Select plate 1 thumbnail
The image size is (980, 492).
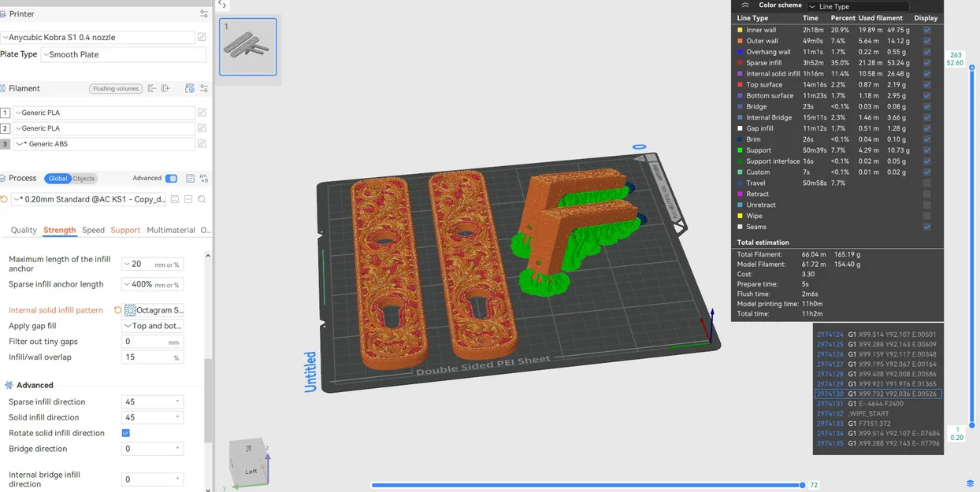coord(248,46)
